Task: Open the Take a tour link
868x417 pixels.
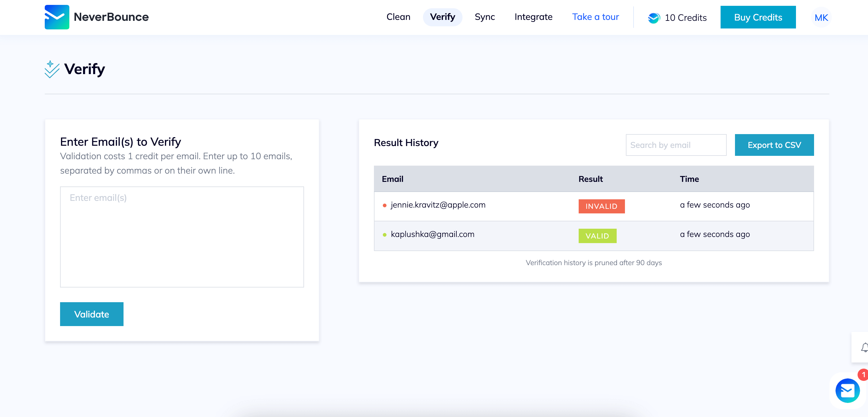Action: (x=596, y=17)
